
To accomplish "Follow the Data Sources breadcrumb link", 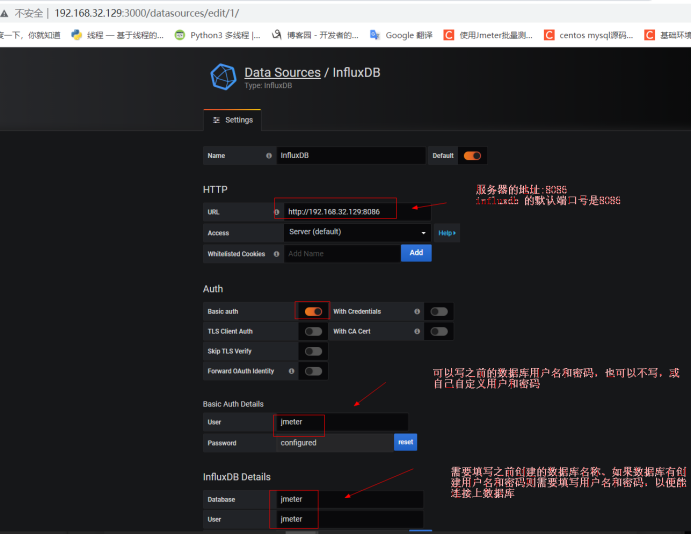I will 282,72.
